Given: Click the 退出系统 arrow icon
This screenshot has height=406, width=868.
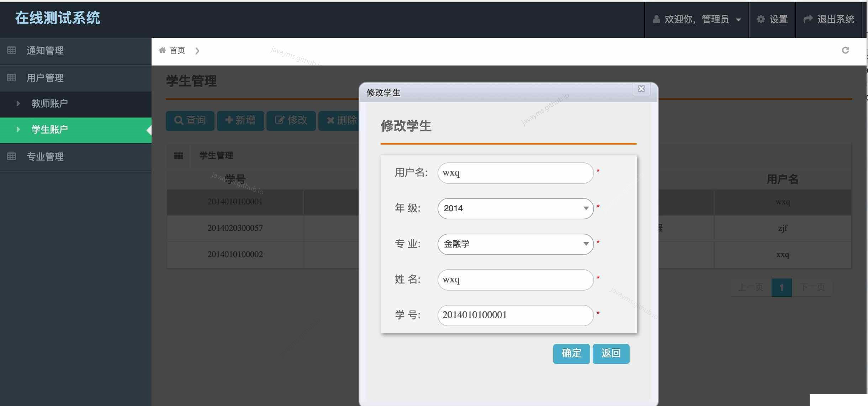Looking at the screenshot, I should coord(808,19).
